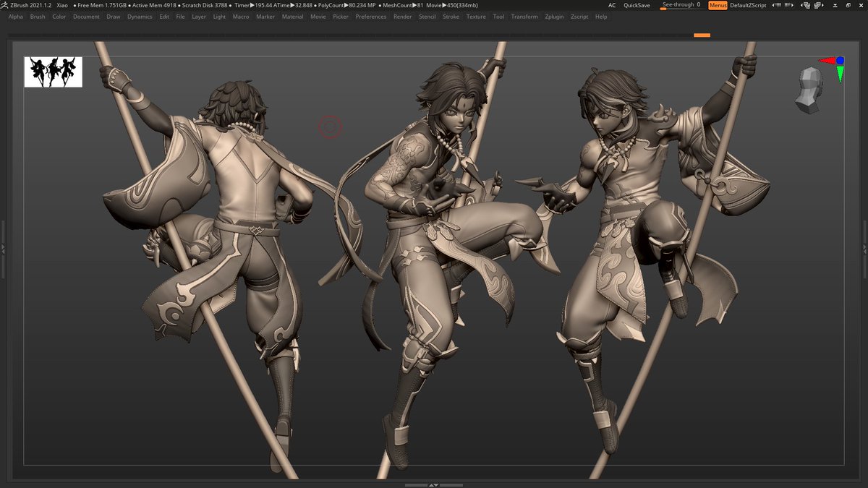Expand the bottom tray divider arrows

pyautogui.click(x=433, y=484)
